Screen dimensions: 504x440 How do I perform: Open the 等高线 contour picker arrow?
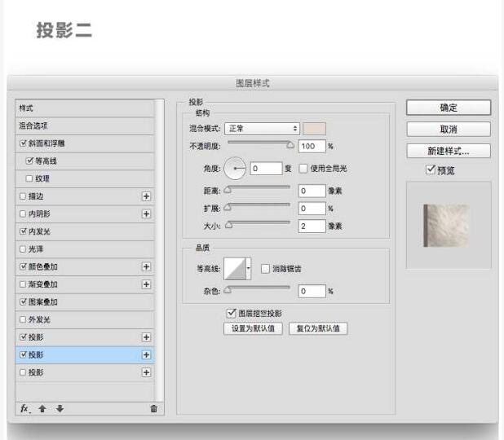click(x=249, y=269)
